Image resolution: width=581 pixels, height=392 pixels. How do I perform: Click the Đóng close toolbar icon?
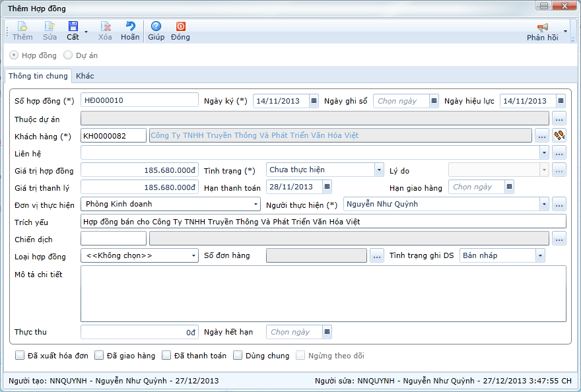[x=180, y=27]
